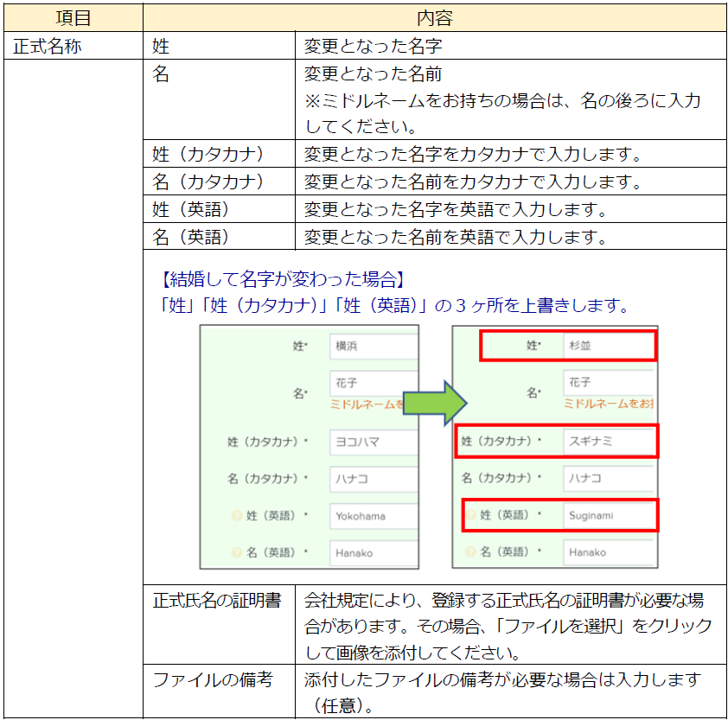Image resolution: width=728 pixels, height=720 pixels.
Task: Click the 姓 input field containing 横浜
Action: 374,347
